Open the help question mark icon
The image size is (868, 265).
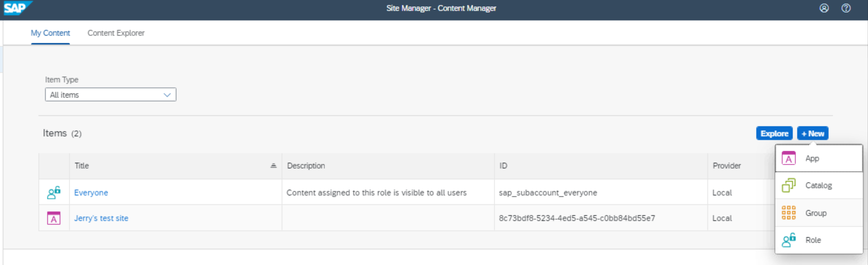846,8
